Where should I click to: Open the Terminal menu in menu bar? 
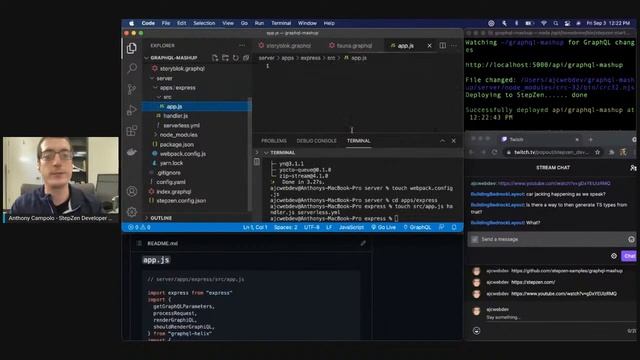(x=281, y=23)
